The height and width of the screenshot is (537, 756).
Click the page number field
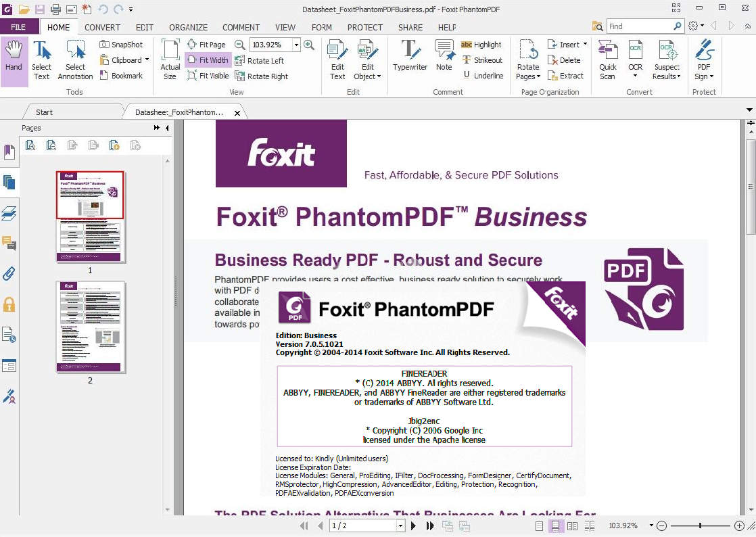click(x=364, y=526)
